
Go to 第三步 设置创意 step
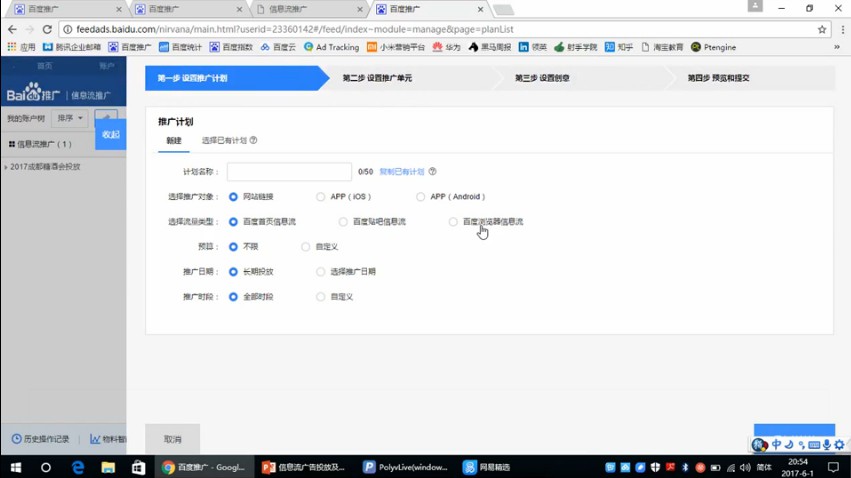542,78
